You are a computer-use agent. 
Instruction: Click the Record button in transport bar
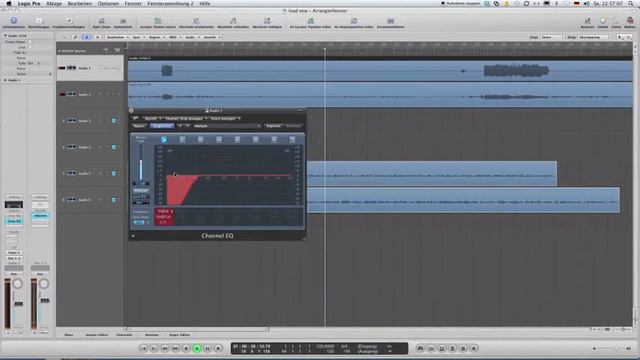click(218, 348)
